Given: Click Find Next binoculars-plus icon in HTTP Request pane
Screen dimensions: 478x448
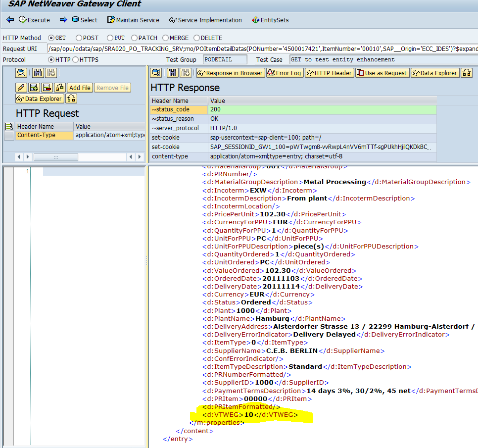Looking at the screenshot, I should pos(51,73).
